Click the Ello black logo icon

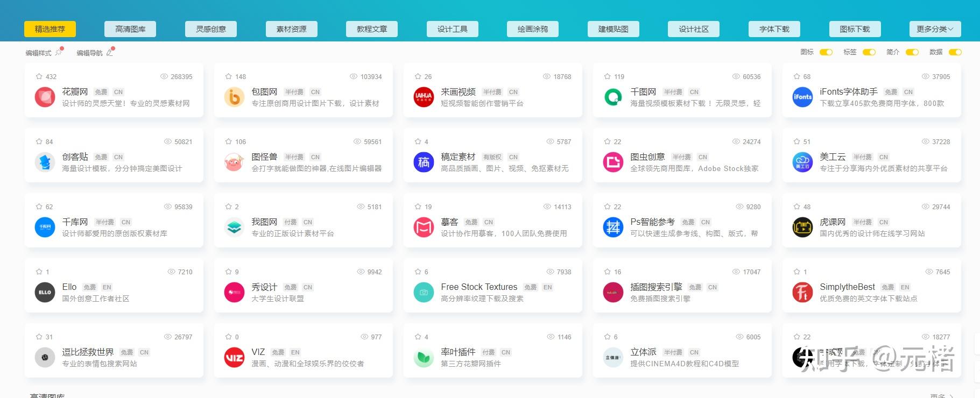45,293
